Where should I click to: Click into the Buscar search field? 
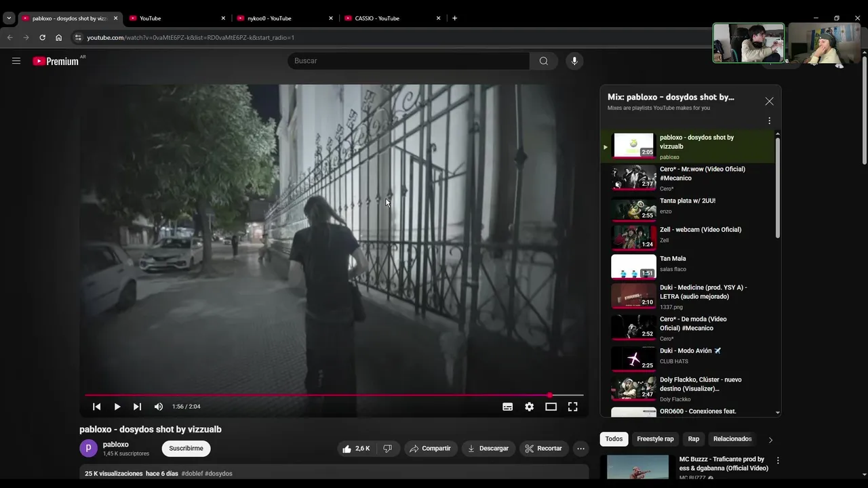[x=409, y=61]
